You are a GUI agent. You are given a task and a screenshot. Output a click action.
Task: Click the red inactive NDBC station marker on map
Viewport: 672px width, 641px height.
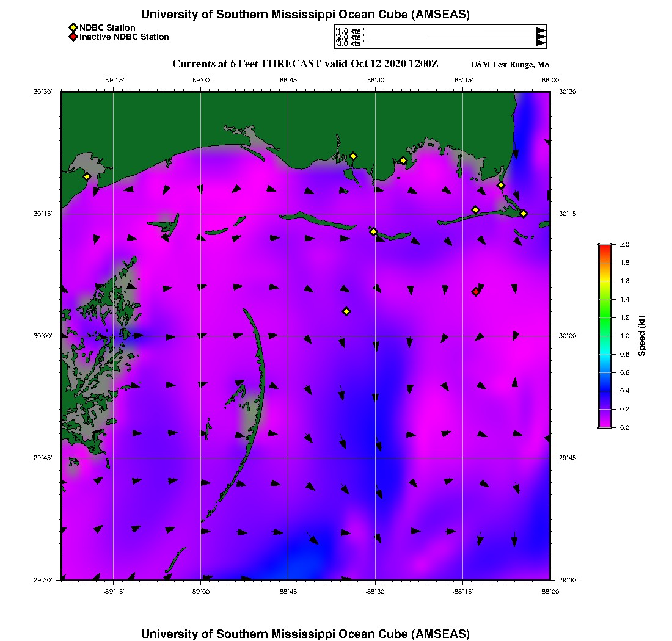tap(475, 292)
